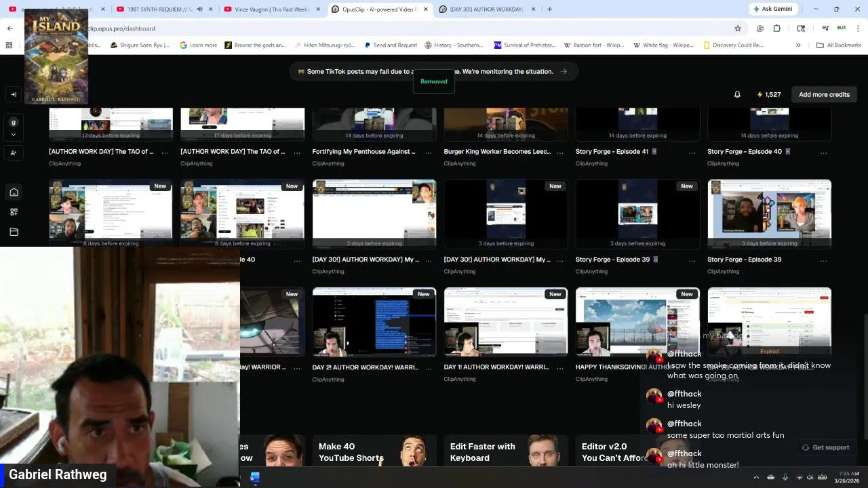
Task: Open notifications bell in OpusClip header
Action: pos(737,94)
